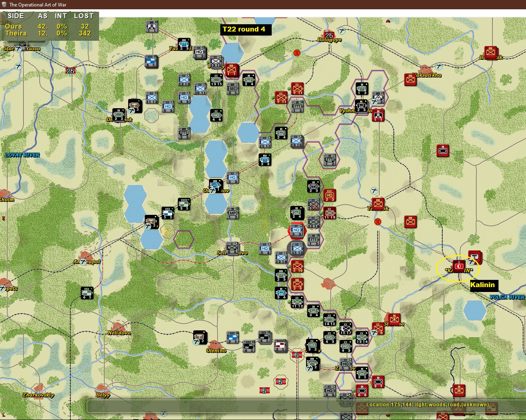Select red infantry regiment east of Torzhok

[410, 222]
